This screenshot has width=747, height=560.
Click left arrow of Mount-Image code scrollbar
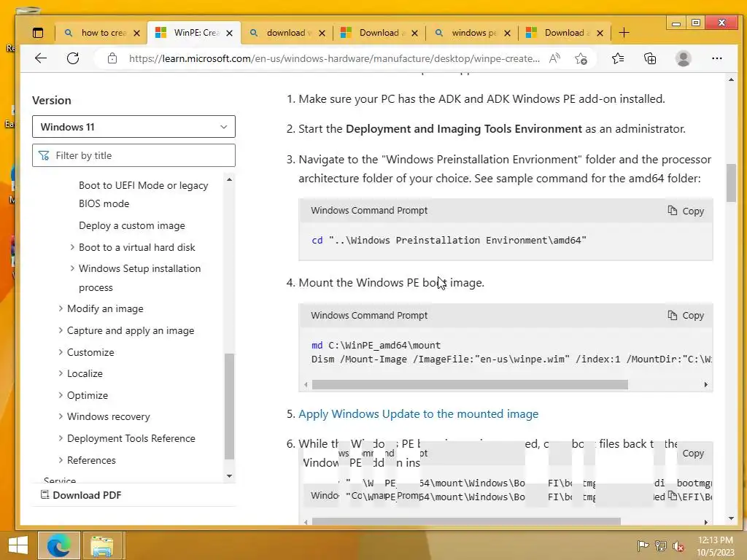[306, 384]
